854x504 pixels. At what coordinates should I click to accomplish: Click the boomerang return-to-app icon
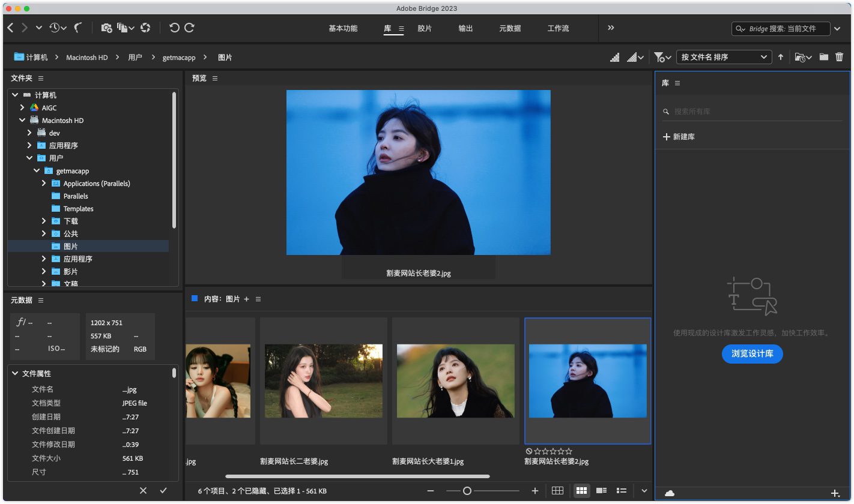point(77,28)
